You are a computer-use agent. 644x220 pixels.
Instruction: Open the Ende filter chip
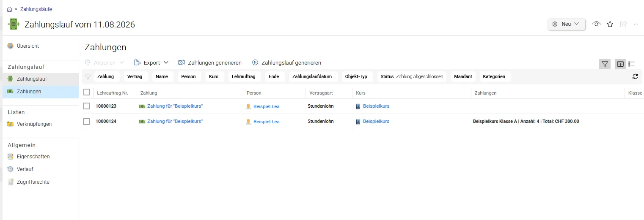pyautogui.click(x=274, y=76)
